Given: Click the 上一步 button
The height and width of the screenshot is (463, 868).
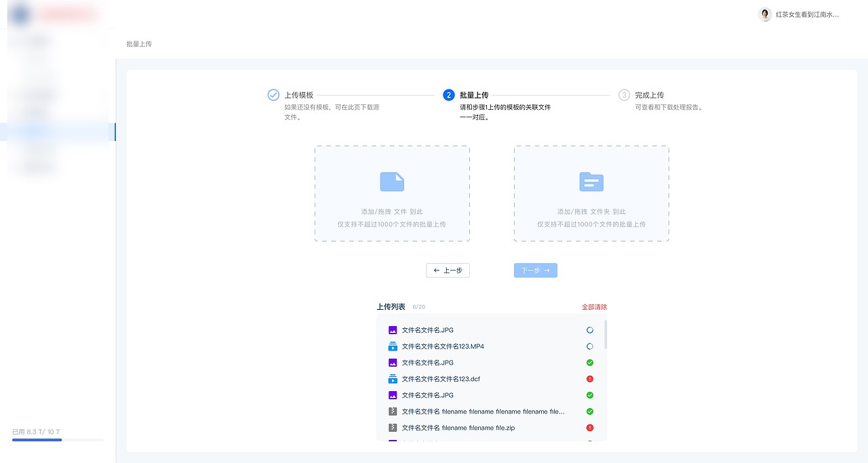Looking at the screenshot, I should [x=448, y=270].
